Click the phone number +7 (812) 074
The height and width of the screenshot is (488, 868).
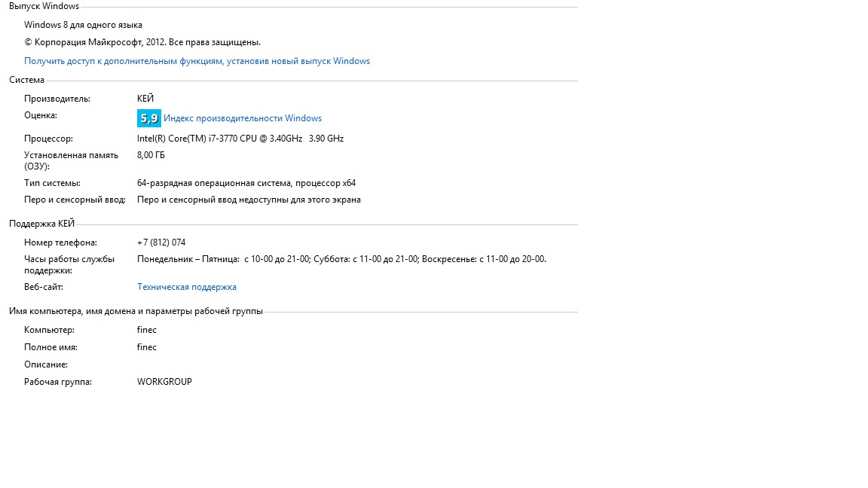161,242
